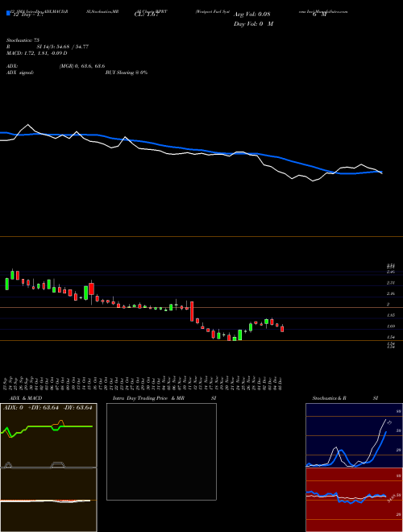The height and width of the screenshot is (532, 403).
Task: Click the 'SI 14/3: 54.68 / 54.77' text
Action: coord(63,47)
